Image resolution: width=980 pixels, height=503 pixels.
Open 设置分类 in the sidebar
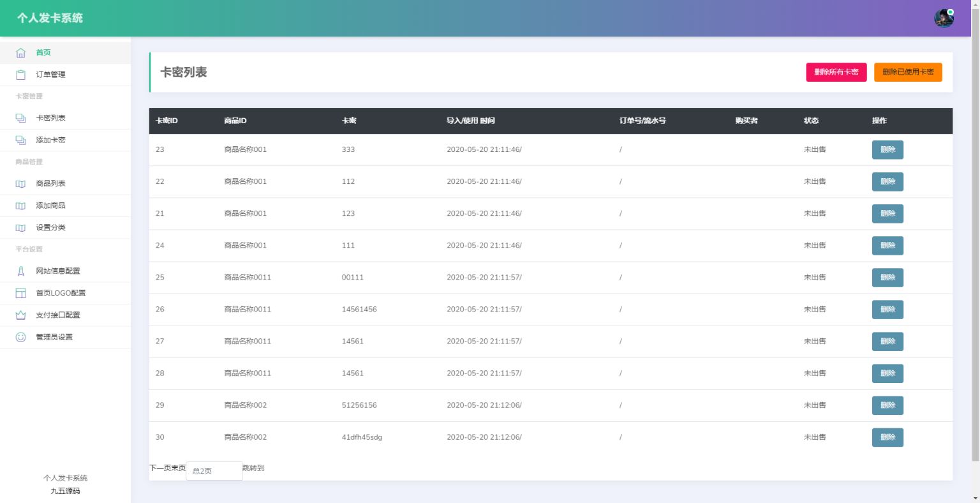coord(50,228)
